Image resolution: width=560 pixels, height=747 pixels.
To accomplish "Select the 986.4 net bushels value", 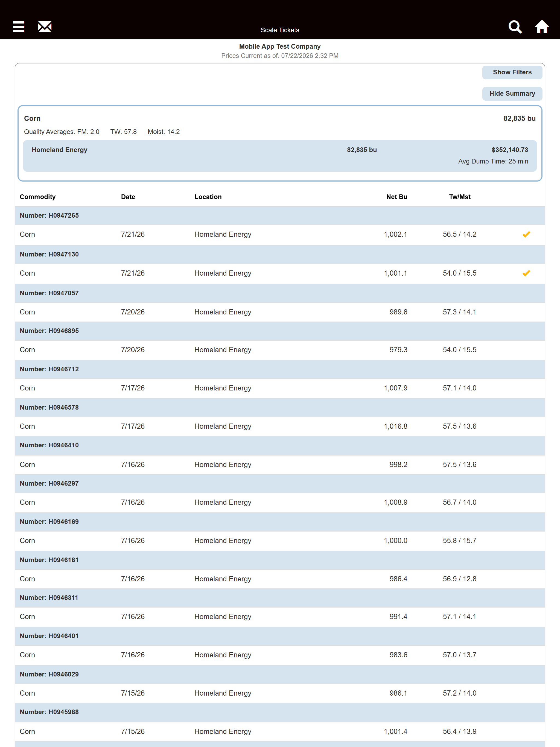I will pyautogui.click(x=398, y=579).
